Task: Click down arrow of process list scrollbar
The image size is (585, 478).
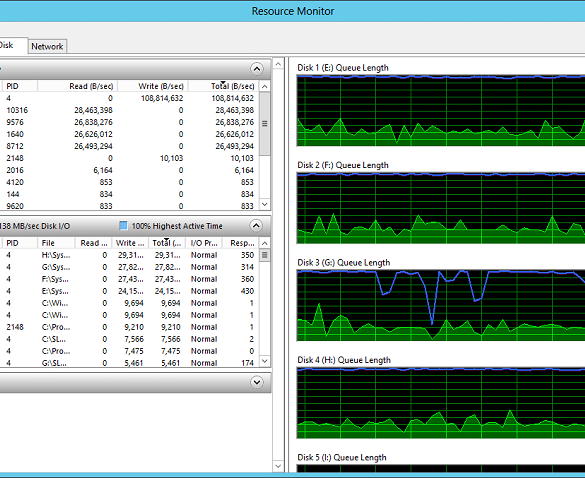Action: [x=265, y=204]
